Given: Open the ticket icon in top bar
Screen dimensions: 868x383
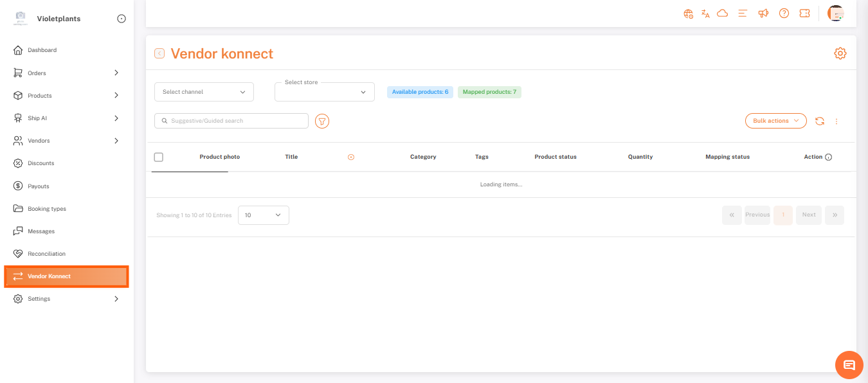Looking at the screenshot, I should coord(804,13).
